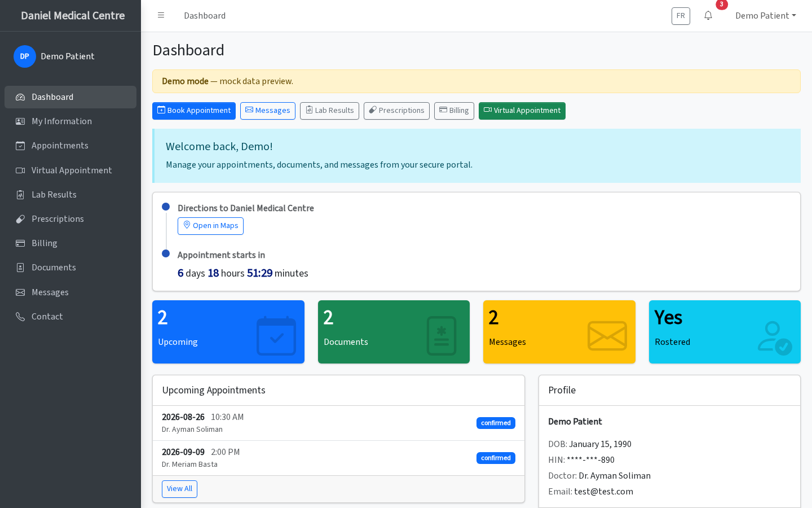Screen dimensions: 812x508
Task: Open the Demo Patient account dropdown
Action: click(x=766, y=16)
